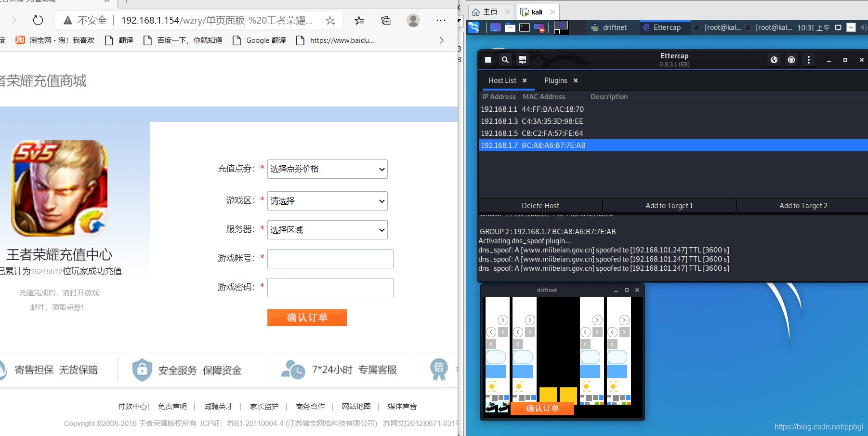Screen dimensions: 868x436
Task: Open the Kali dragon menu in the taskbar
Action: click(x=474, y=27)
